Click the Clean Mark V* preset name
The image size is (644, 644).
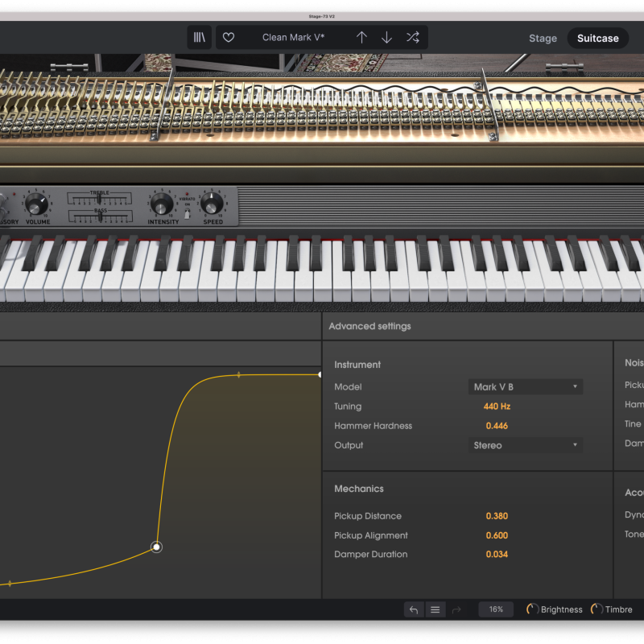click(x=293, y=37)
